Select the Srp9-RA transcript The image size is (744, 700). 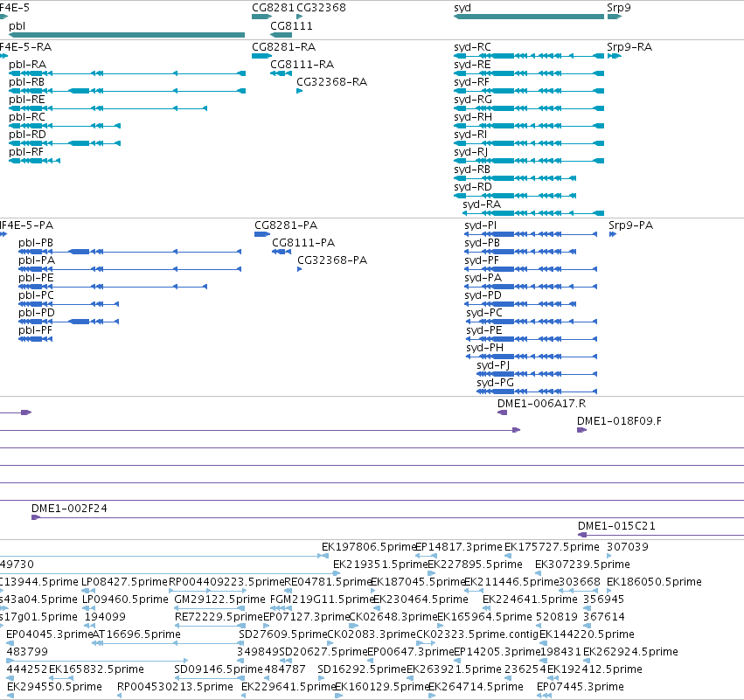[614, 56]
